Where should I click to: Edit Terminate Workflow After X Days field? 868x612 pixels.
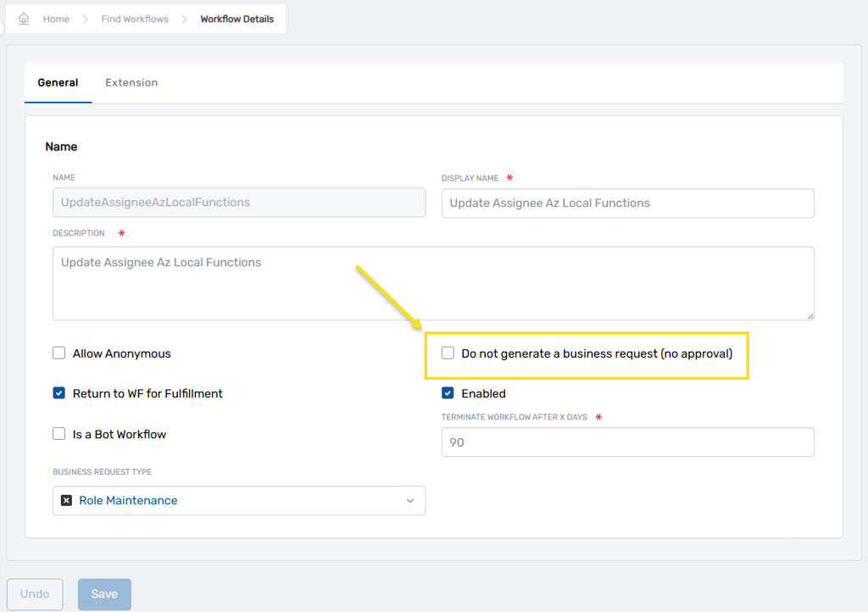pos(628,442)
